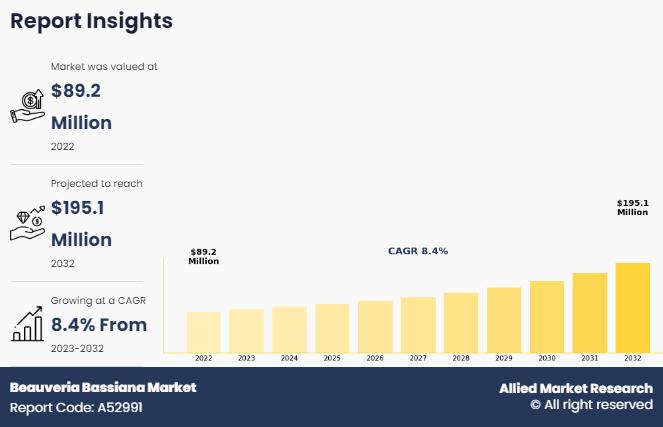Click the 2024 axis label
The image size is (663, 427).
[289, 358]
